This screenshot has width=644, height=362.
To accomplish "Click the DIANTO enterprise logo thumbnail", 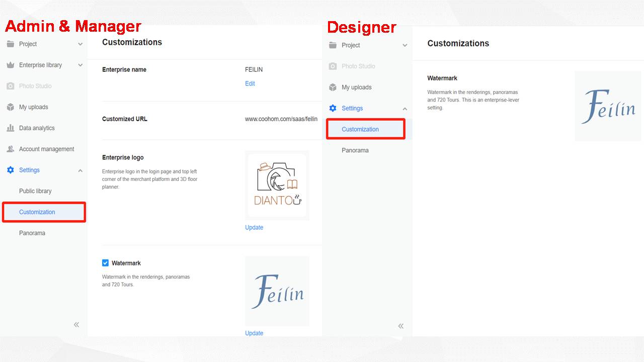I will [x=277, y=186].
